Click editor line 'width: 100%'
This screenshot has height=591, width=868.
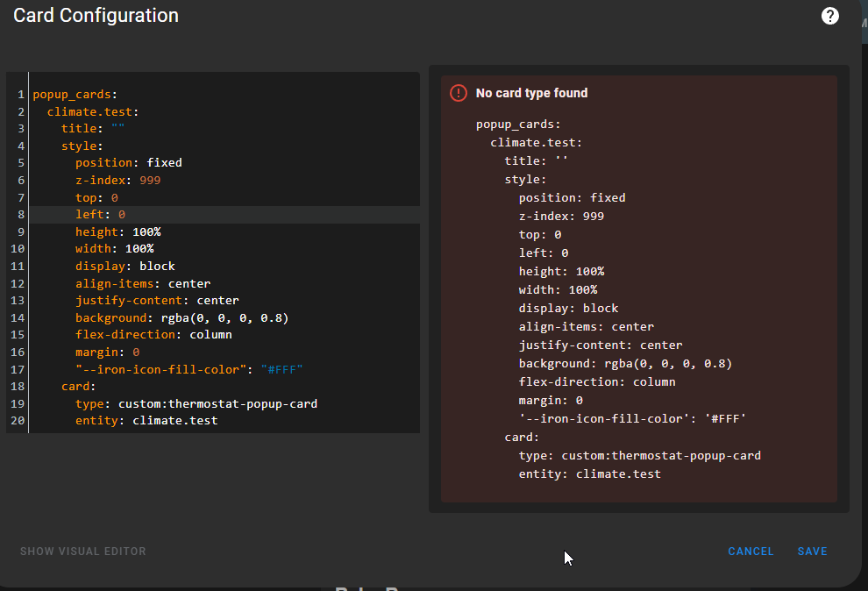coord(115,248)
